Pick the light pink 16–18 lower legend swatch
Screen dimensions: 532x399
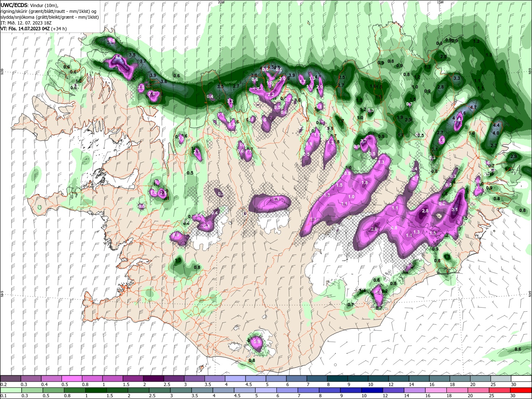tap(436, 390)
